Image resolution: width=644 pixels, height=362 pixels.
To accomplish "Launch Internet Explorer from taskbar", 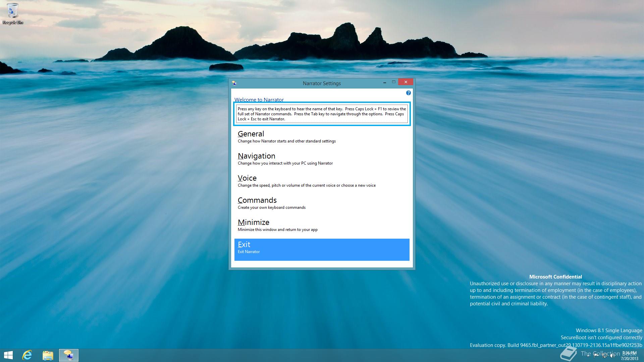I will [27, 355].
